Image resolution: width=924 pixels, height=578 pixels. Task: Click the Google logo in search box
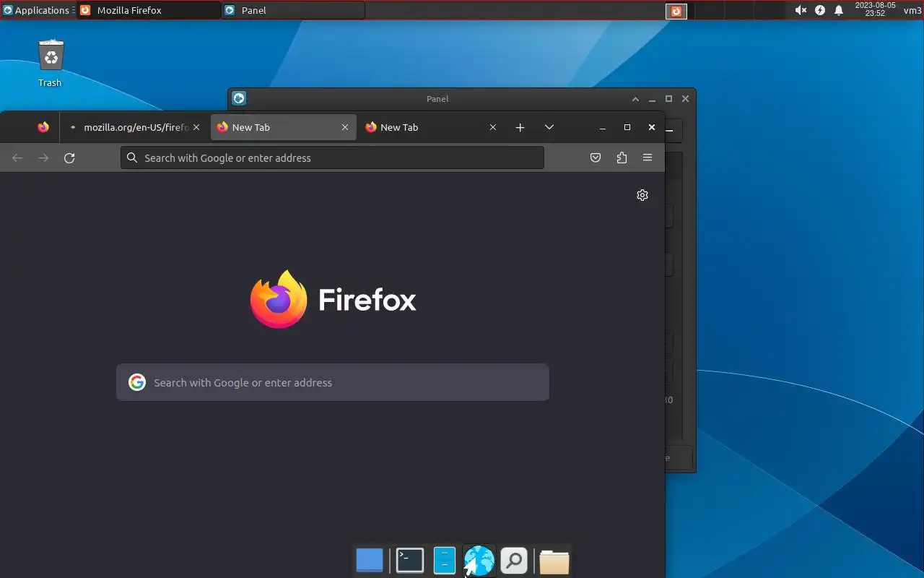(x=137, y=382)
